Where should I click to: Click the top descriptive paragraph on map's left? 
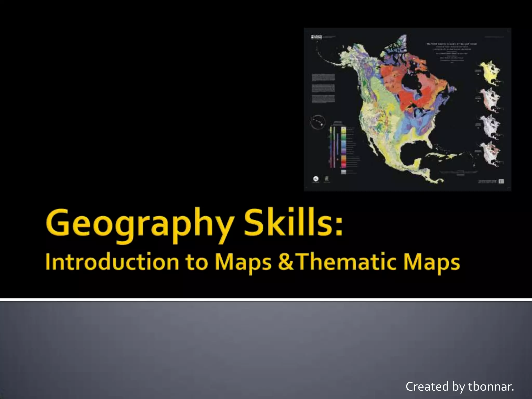coord(323,77)
